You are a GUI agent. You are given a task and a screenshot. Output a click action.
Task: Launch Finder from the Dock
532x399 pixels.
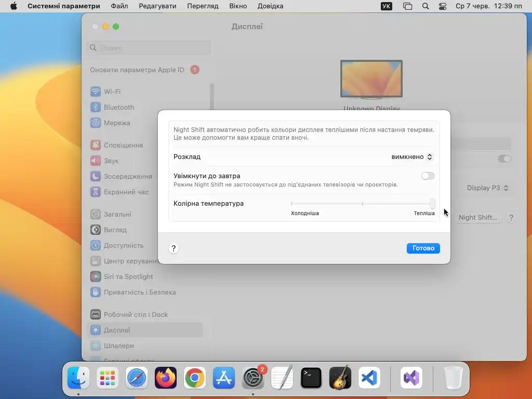click(x=78, y=378)
